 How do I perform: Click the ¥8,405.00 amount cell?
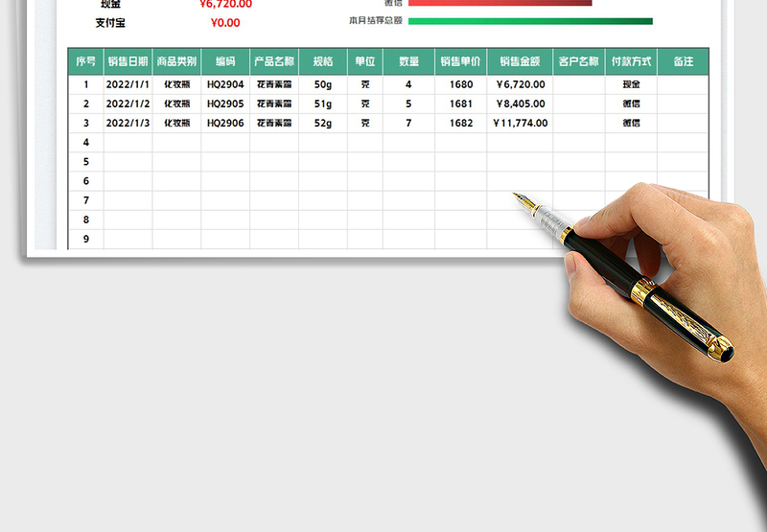(x=520, y=104)
